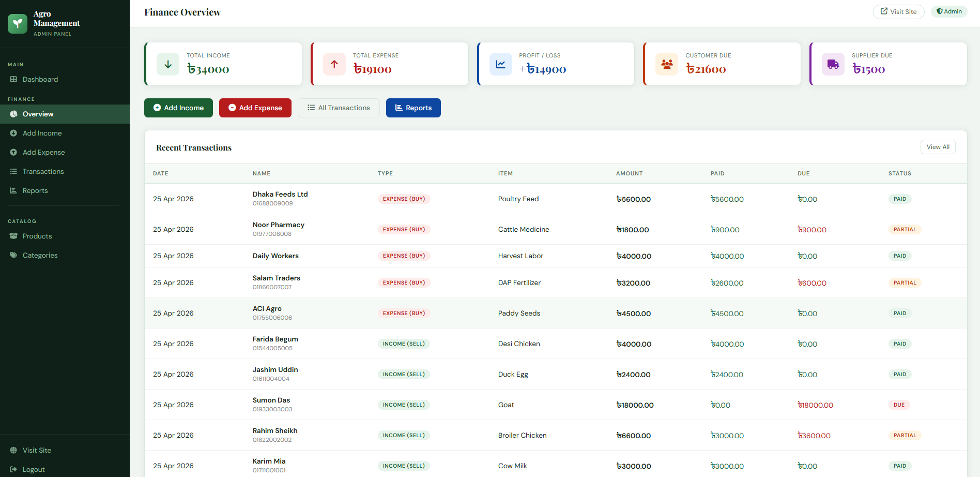This screenshot has height=477, width=980.
Task: Click the Customer Due amount ৳21600
Action: point(706,69)
